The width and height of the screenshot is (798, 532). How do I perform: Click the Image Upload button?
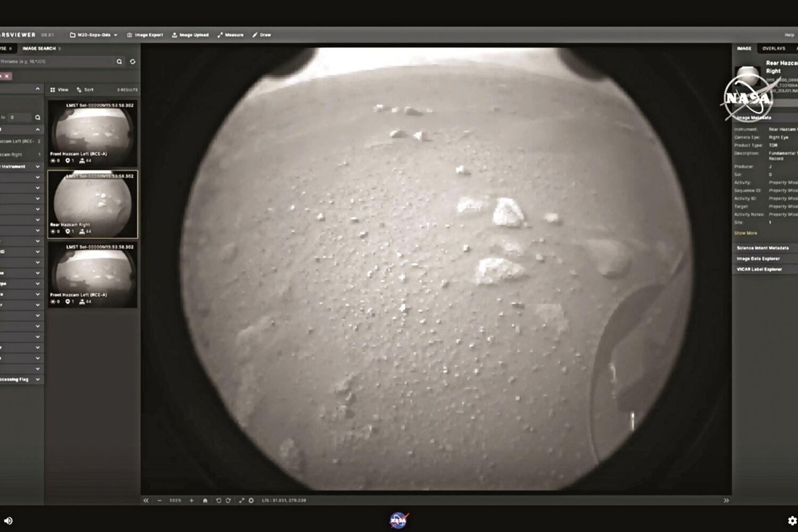point(190,35)
